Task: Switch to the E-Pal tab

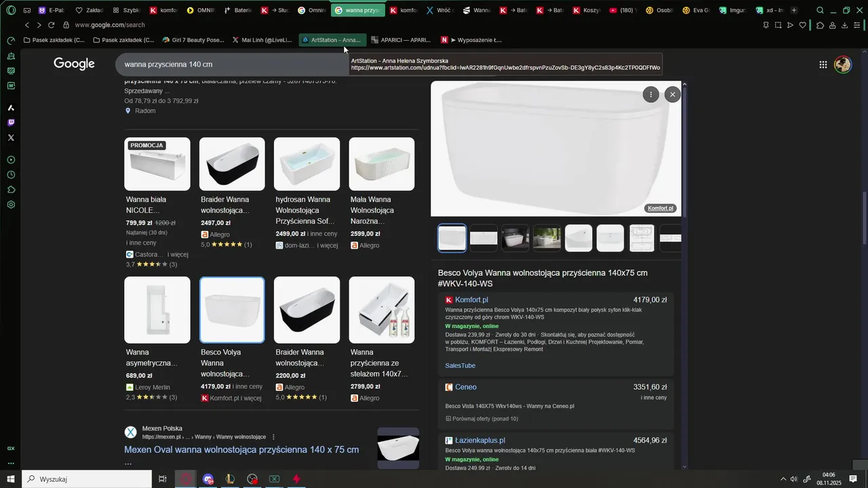Action: [52, 10]
